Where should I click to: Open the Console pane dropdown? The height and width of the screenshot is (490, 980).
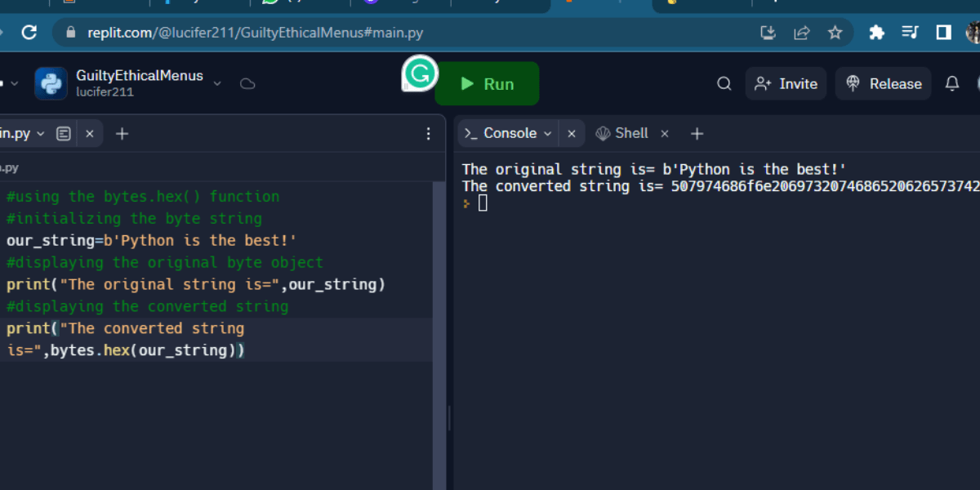coord(547,133)
